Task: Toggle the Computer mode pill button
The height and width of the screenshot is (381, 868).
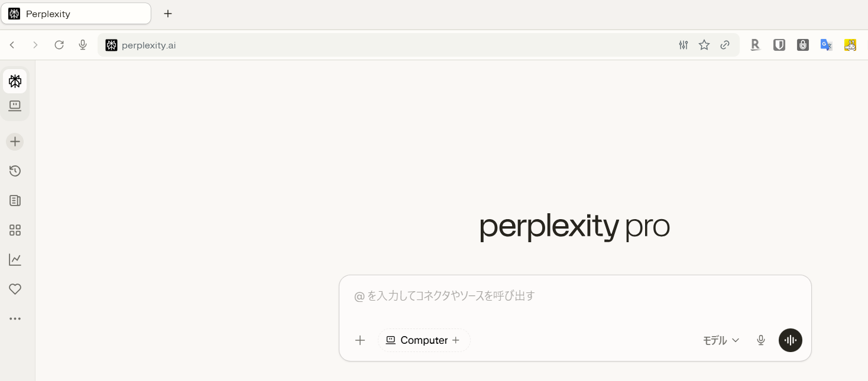Action: pyautogui.click(x=423, y=340)
